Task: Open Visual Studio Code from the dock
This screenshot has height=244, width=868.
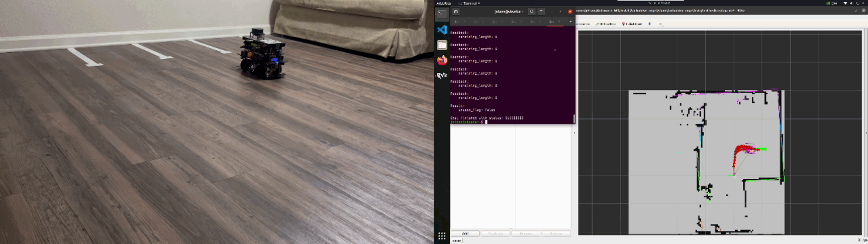Action: tap(442, 30)
